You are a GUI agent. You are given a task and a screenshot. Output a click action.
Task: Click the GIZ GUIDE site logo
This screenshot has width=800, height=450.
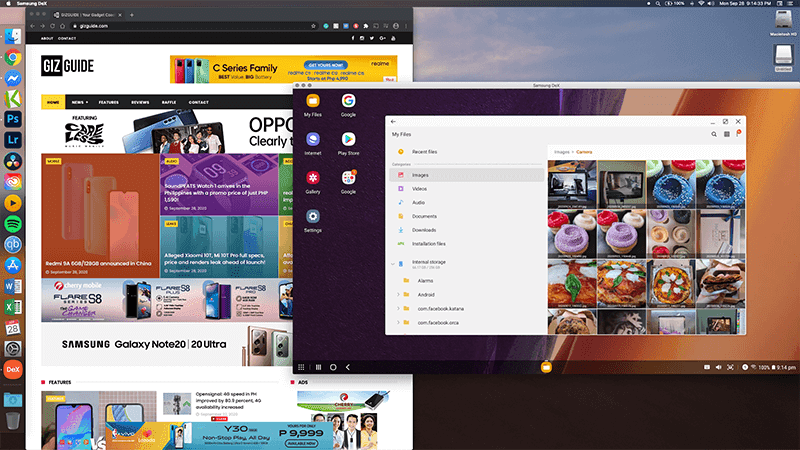(68, 66)
